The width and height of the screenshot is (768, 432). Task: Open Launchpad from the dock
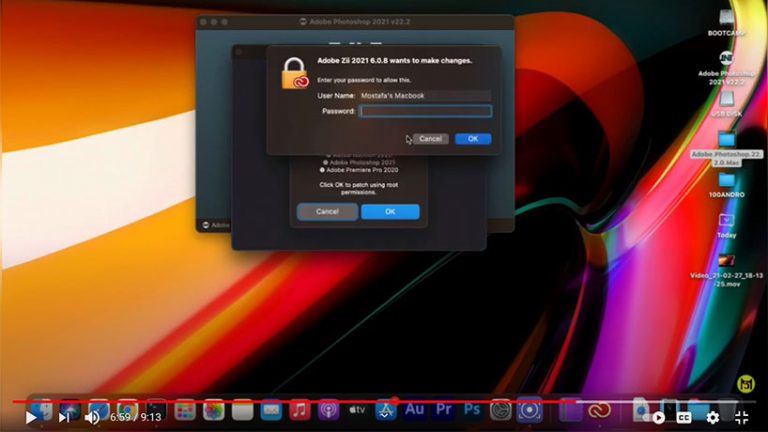(x=185, y=410)
